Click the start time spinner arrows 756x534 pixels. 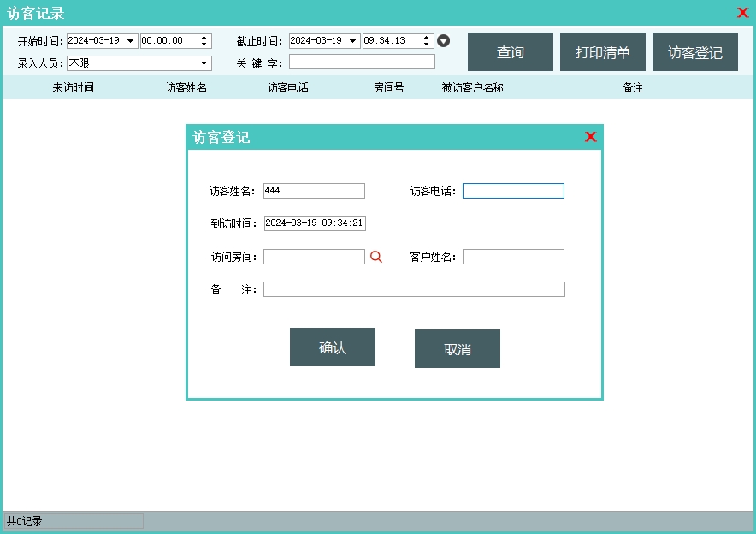click(x=204, y=41)
